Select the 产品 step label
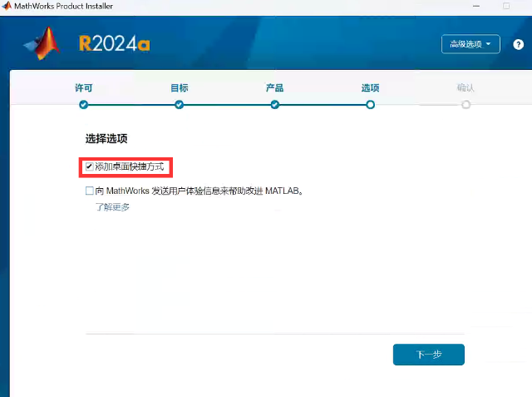 coord(274,87)
